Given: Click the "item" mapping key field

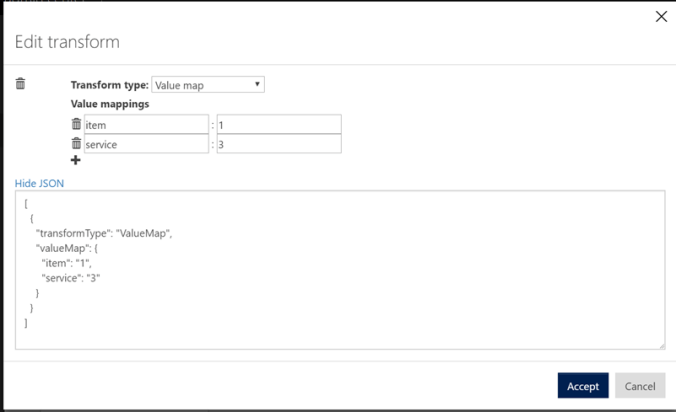Looking at the screenshot, I should (146, 124).
